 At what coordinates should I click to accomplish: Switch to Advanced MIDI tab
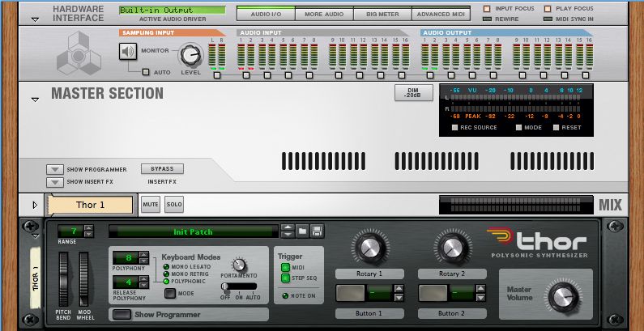coord(441,14)
